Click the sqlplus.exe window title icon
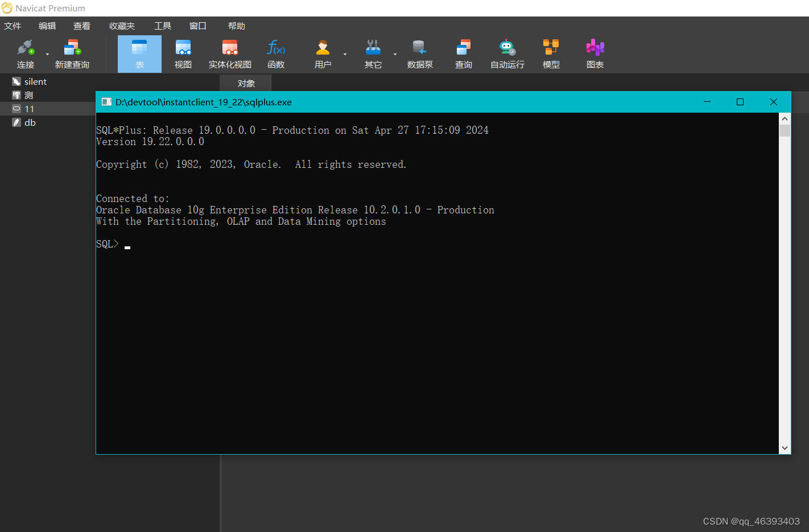The height and width of the screenshot is (532, 809). (106, 102)
